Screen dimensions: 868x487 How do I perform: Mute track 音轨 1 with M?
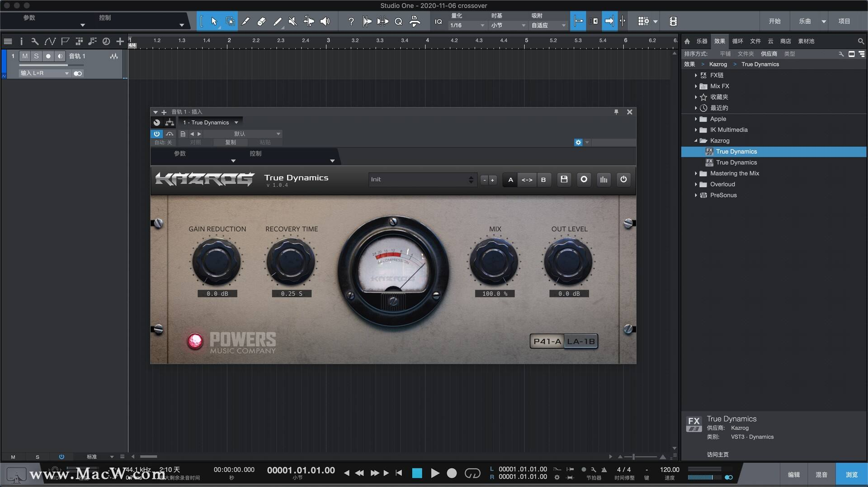pos(25,56)
